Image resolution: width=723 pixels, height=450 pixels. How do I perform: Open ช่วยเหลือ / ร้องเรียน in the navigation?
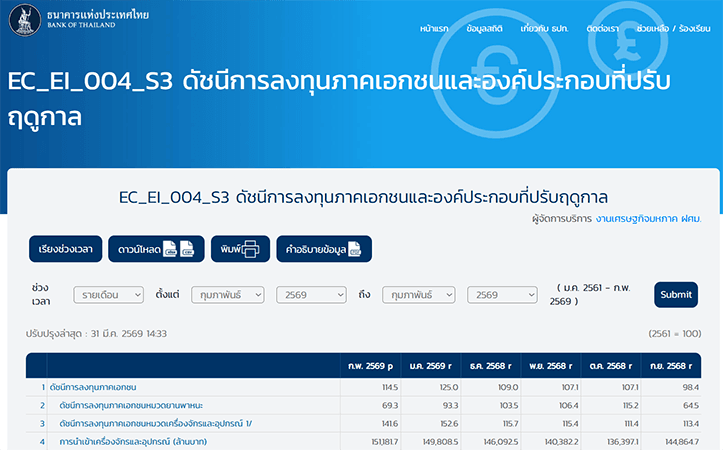click(x=674, y=29)
